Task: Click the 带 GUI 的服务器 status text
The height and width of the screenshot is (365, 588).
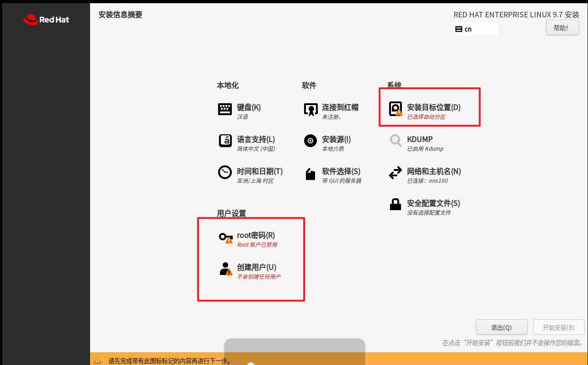Action: tap(342, 181)
